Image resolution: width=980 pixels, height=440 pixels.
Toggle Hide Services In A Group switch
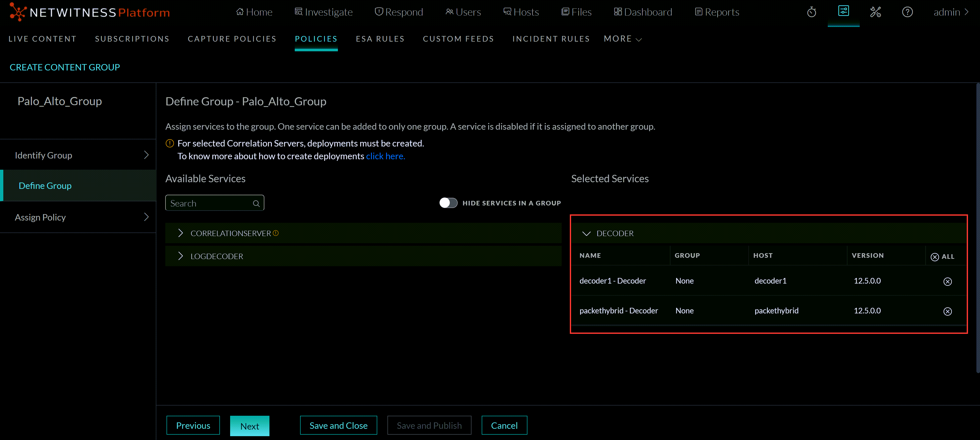click(448, 203)
